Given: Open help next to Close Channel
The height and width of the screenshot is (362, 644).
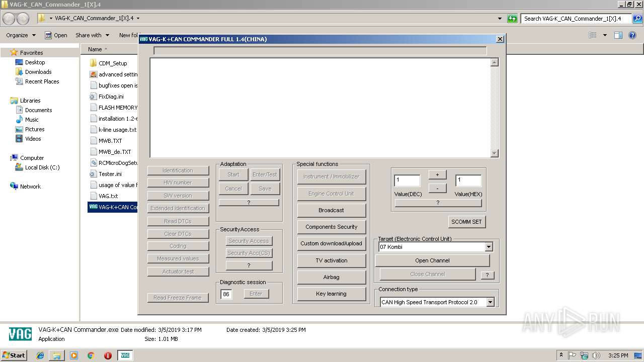Looking at the screenshot, I should [x=487, y=275].
